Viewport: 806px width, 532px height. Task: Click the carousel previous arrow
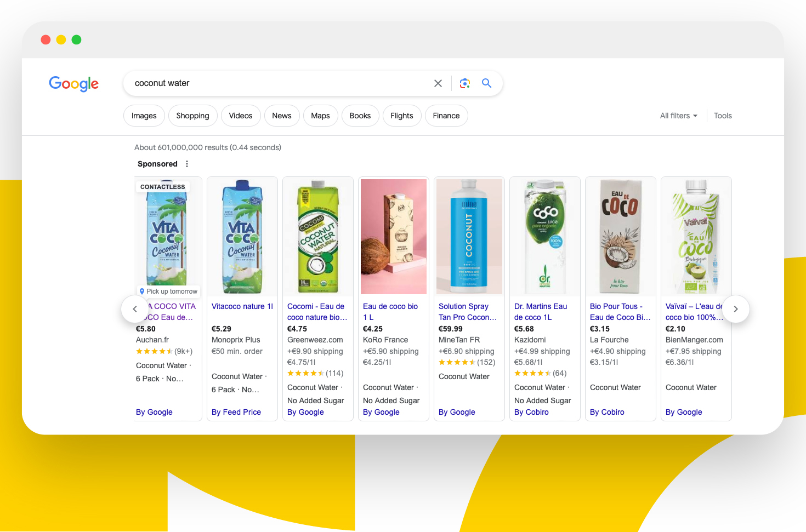[x=135, y=309]
